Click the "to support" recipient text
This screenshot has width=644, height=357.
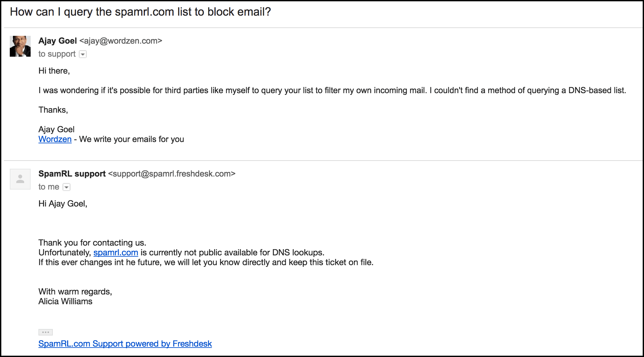pos(57,54)
